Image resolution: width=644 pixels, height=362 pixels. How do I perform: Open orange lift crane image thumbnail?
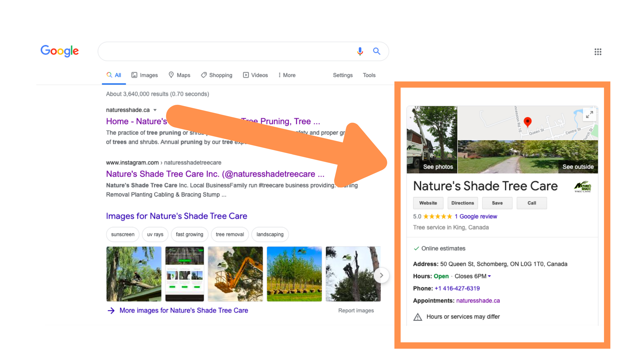click(235, 274)
